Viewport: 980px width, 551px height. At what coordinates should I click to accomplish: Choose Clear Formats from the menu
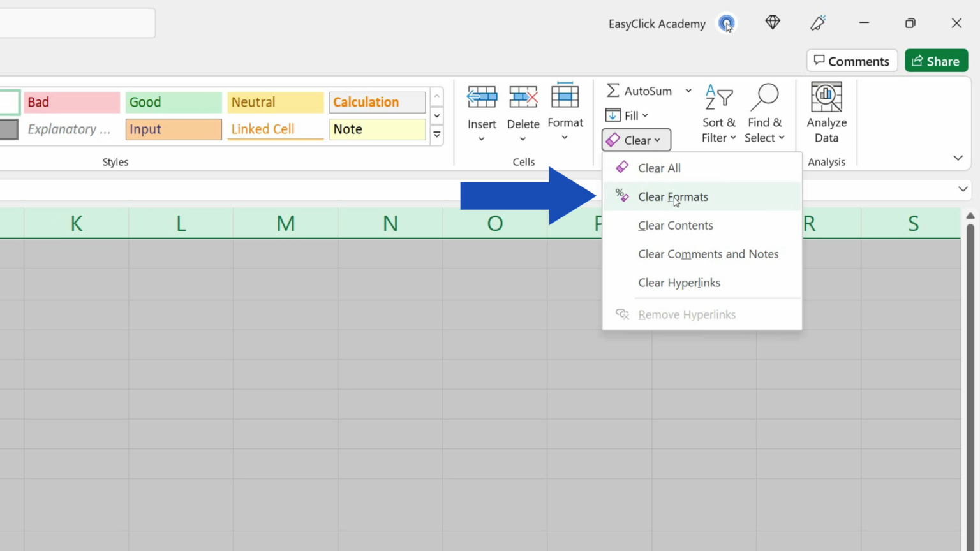tap(673, 196)
